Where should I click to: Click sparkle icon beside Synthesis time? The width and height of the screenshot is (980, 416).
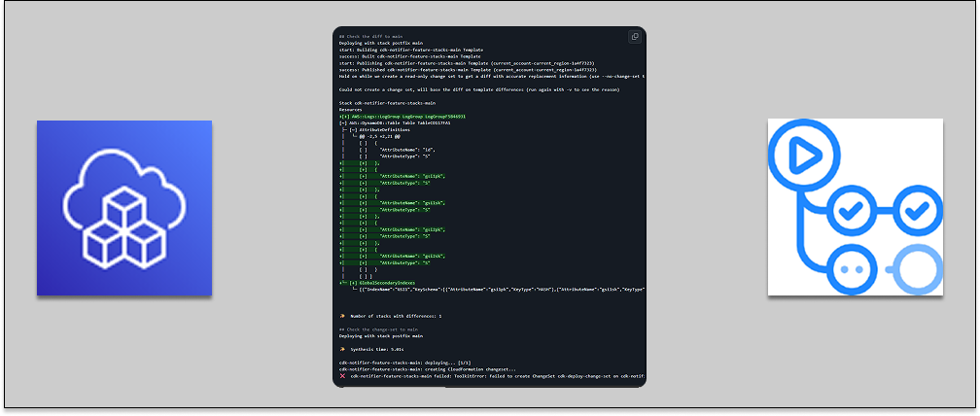[343, 347]
